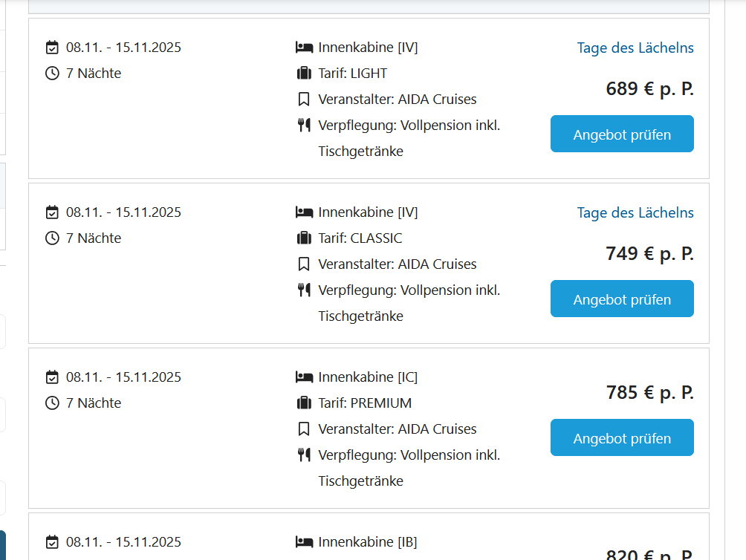Click cutlery icon in the CLASSIC offer
Image resolution: width=746 pixels, height=560 pixels.
coord(304,290)
